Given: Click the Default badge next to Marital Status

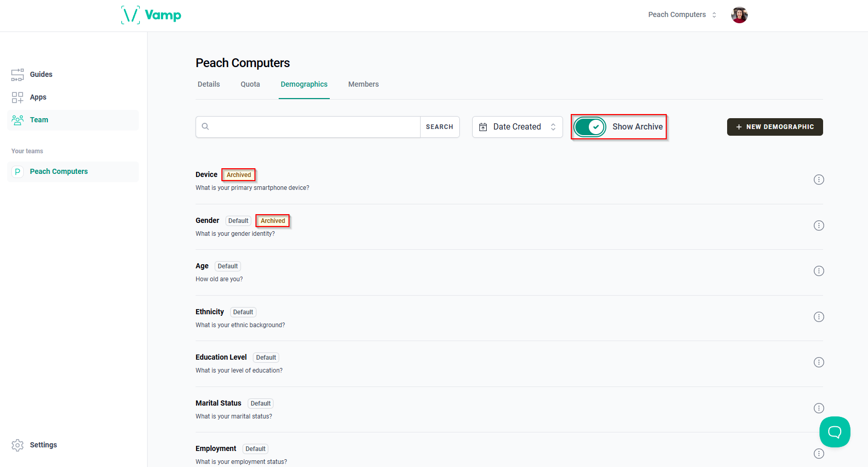Looking at the screenshot, I should [x=261, y=404].
